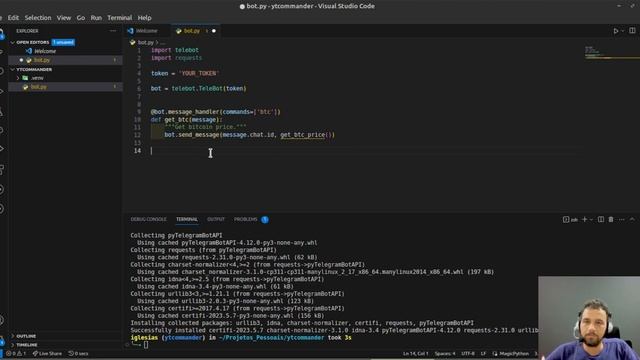The height and width of the screenshot is (360, 640).
Task: Open Explorer more actions ellipsis
Action: (x=113, y=31)
